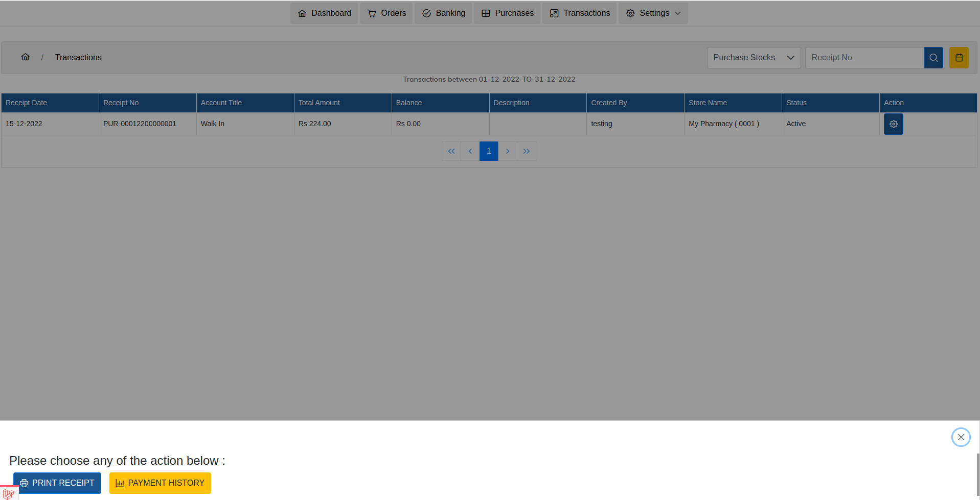Select page 1 in pagination
This screenshot has height=500, width=980.
click(x=489, y=151)
